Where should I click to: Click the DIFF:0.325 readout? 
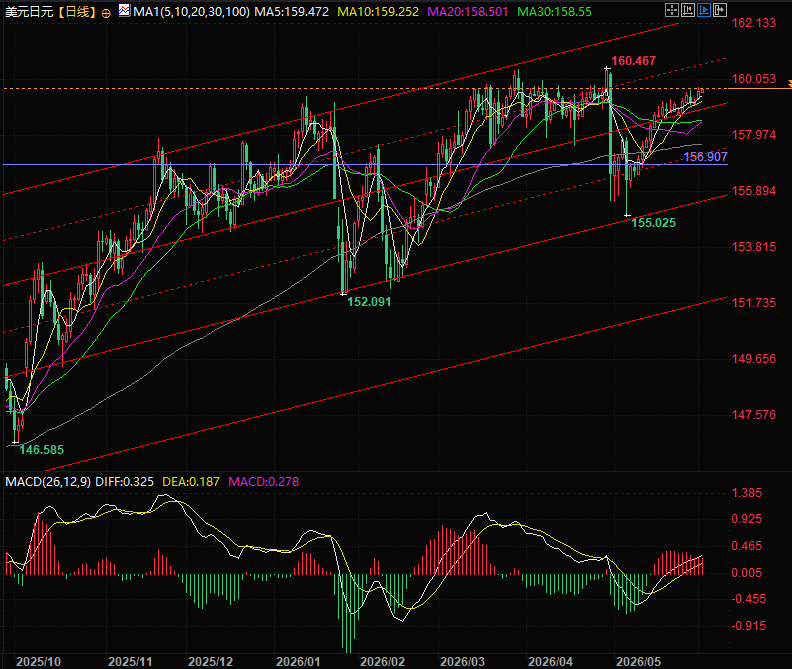[x=124, y=482]
